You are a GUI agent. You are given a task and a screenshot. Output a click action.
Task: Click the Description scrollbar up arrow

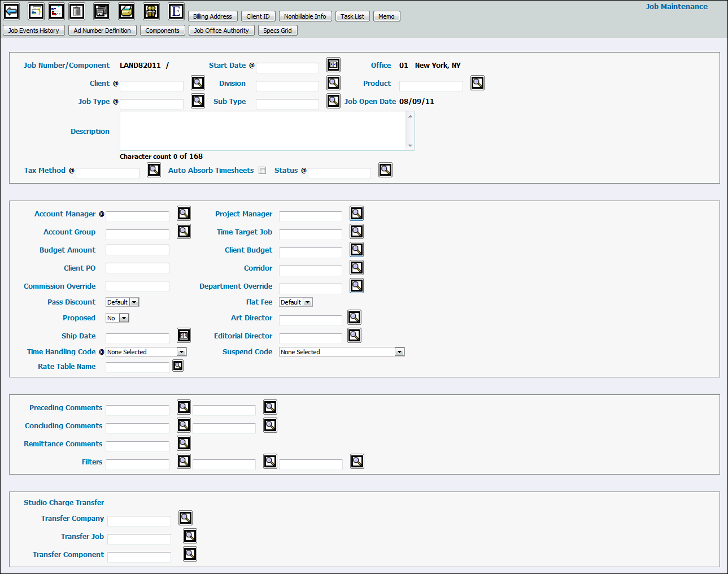410,116
